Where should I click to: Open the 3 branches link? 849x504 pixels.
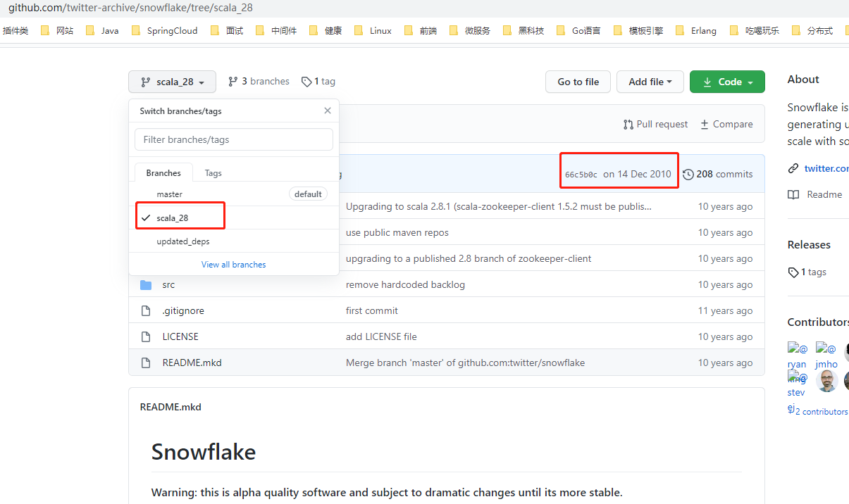(x=259, y=82)
